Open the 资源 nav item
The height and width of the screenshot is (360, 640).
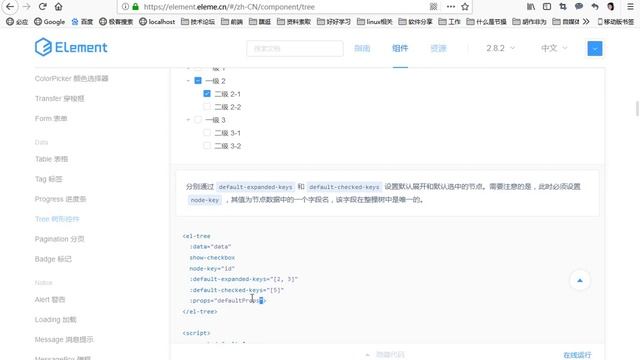[438, 48]
